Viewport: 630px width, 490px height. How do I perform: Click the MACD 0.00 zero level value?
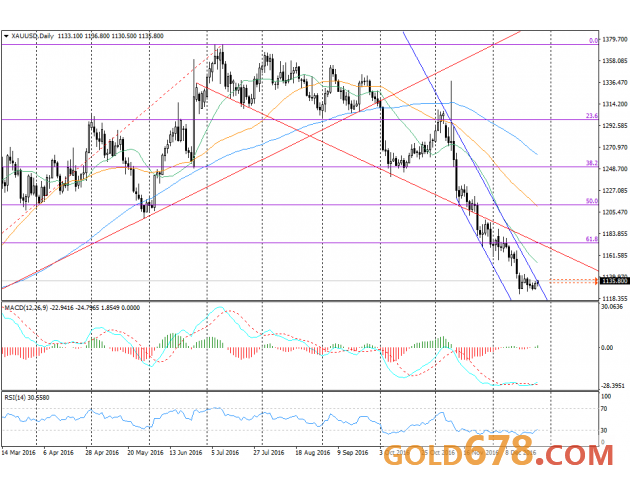607,348
